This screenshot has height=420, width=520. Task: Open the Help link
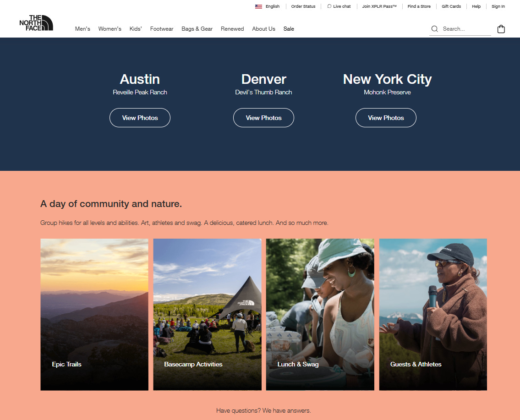pyautogui.click(x=476, y=6)
